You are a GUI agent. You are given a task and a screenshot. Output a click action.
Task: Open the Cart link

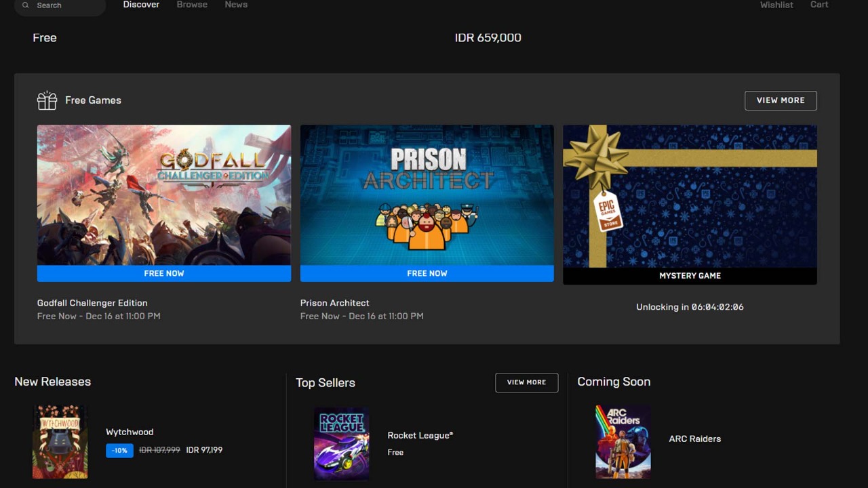pyautogui.click(x=819, y=5)
